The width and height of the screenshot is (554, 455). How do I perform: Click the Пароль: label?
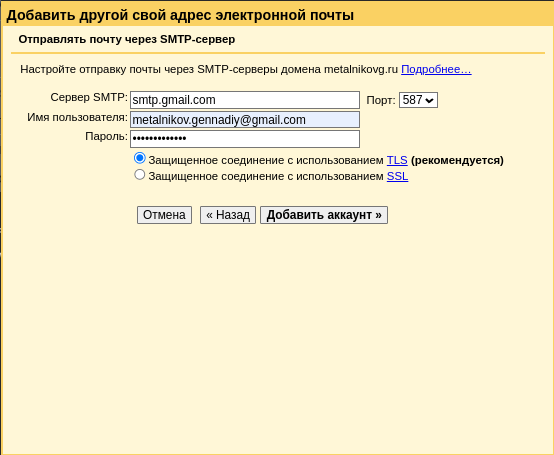coord(106,136)
